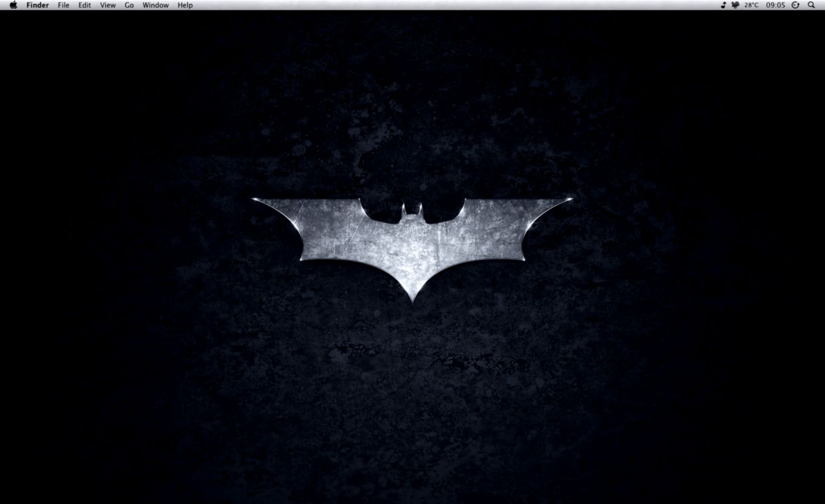This screenshot has height=504, width=825.
Task: Click the 09:05 menu bar clock
Action: [775, 5]
